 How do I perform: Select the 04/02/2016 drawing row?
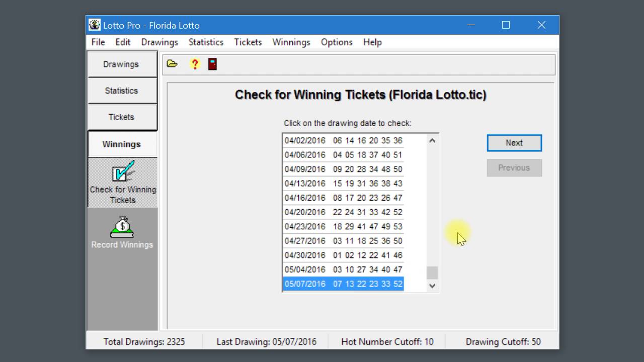point(343,140)
